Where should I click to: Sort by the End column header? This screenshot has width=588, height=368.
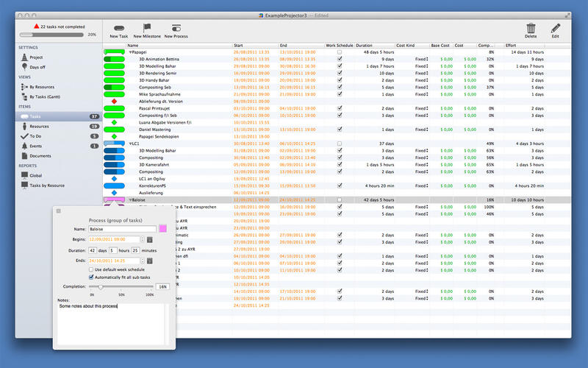(x=301, y=46)
